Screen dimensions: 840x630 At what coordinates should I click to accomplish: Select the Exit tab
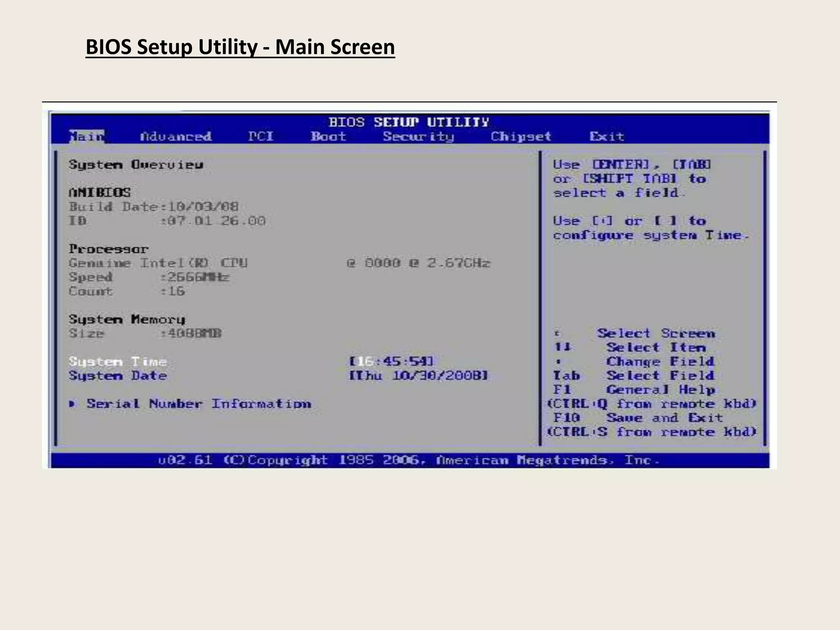(607, 136)
